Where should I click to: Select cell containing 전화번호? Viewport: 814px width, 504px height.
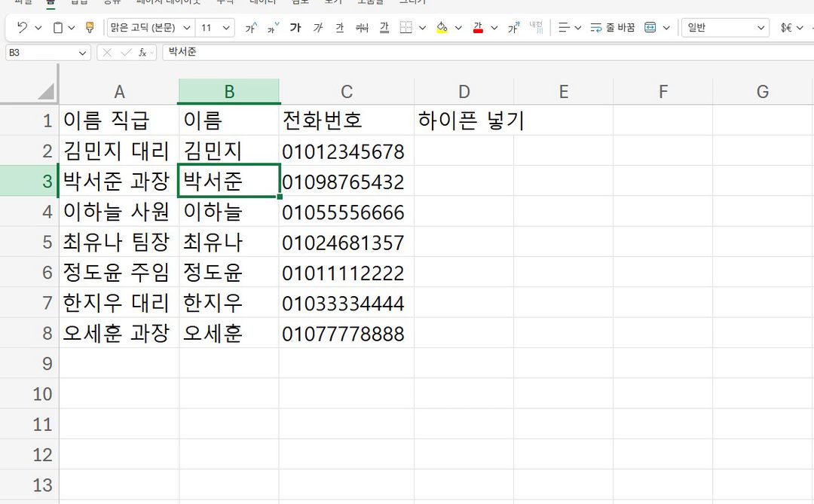pyautogui.click(x=346, y=121)
